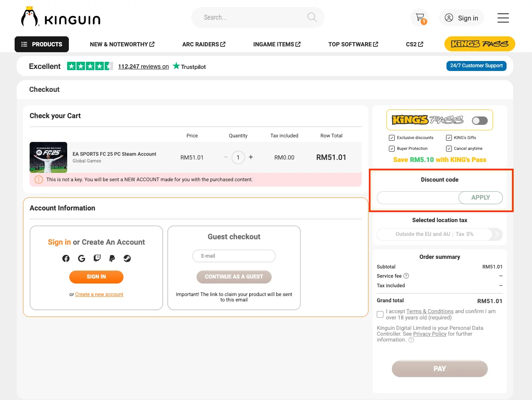Open INGAME ITEMS menu item
Viewport: 532px width, 400px height.
(277, 44)
